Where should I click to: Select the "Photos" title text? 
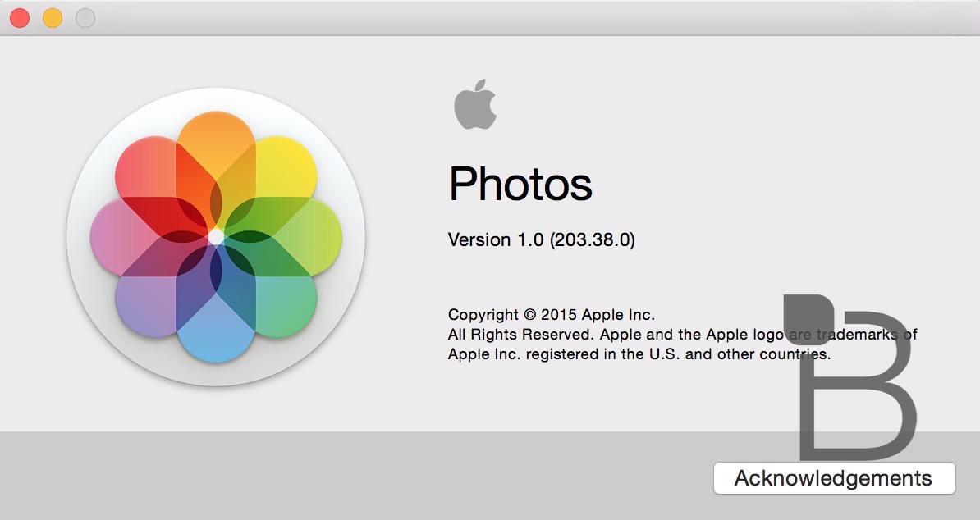click(x=520, y=184)
